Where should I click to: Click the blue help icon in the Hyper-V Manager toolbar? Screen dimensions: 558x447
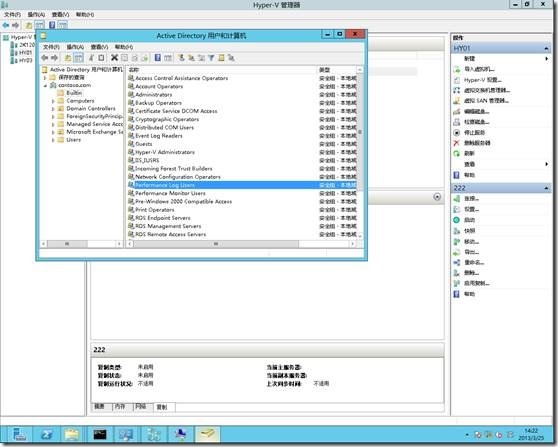tap(52, 25)
